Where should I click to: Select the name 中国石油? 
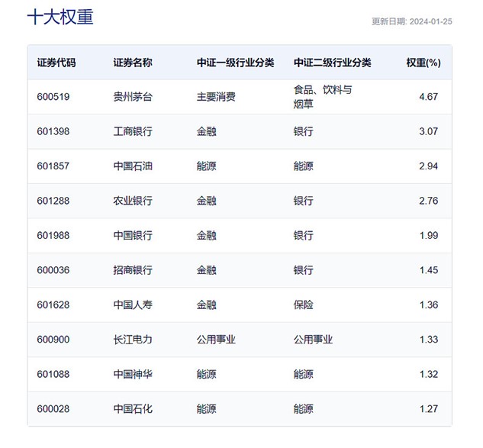[133, 166]
